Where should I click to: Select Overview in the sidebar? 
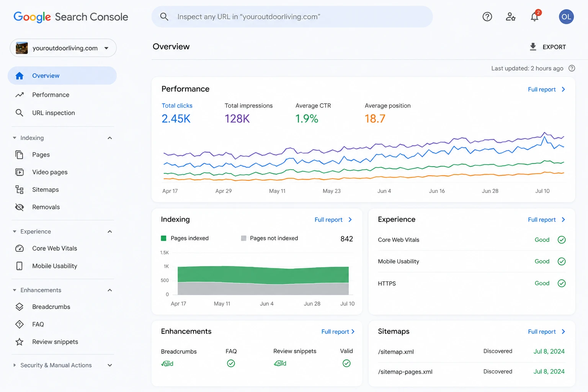pos(62,76)
